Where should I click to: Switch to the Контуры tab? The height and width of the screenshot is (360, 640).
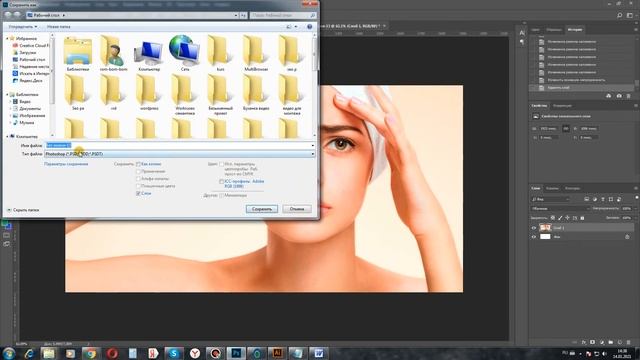tap(572, 188)
